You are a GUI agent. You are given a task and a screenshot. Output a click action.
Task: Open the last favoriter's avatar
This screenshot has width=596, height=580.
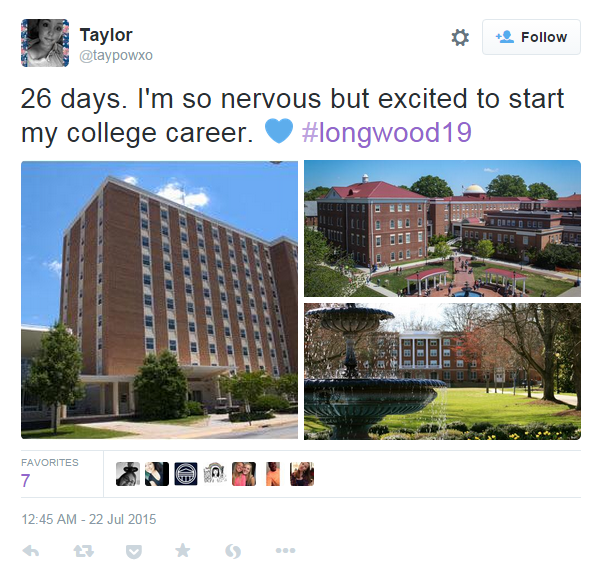point(302,474)
